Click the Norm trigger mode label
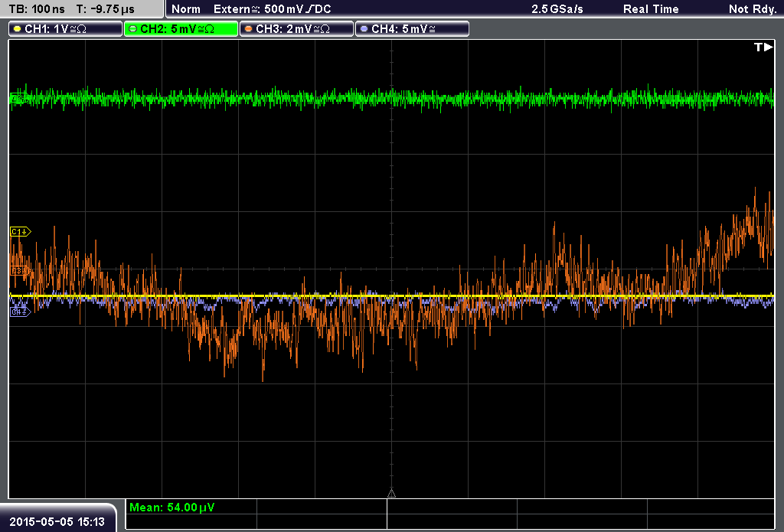 click(186, 9)
